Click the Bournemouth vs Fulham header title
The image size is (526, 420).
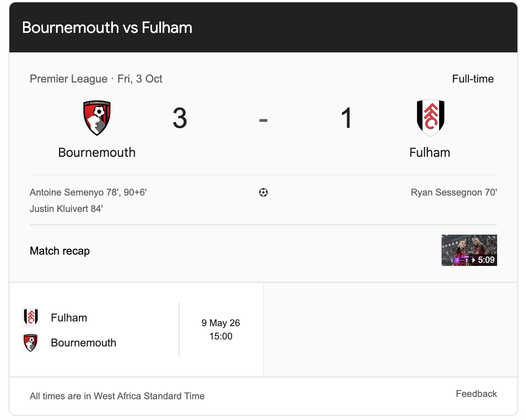pos(107,28)
